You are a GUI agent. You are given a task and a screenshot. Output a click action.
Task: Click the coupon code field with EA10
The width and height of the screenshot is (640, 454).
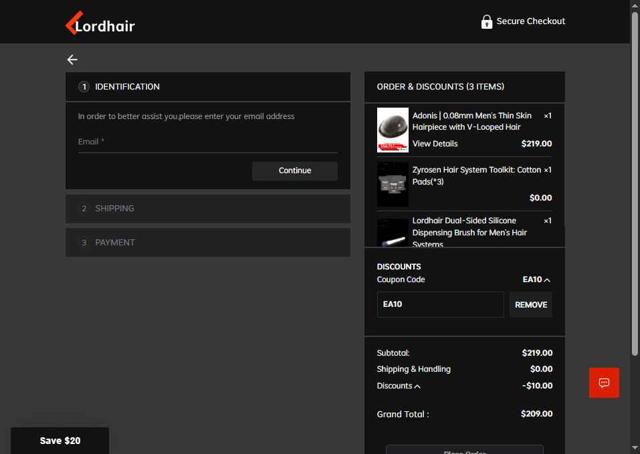click(x=440, y=304)
